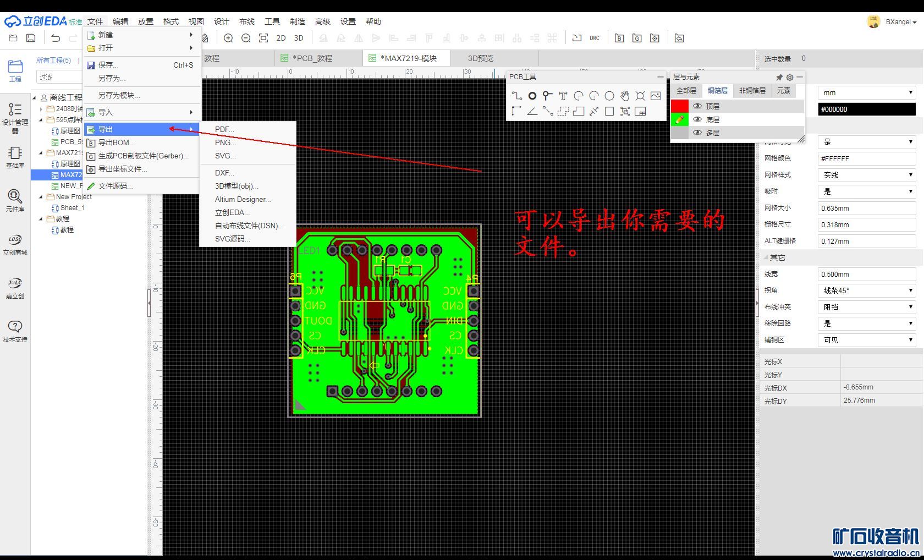
Task: Select the Pad tool in PCB tools
Action: tap(532, 96)
